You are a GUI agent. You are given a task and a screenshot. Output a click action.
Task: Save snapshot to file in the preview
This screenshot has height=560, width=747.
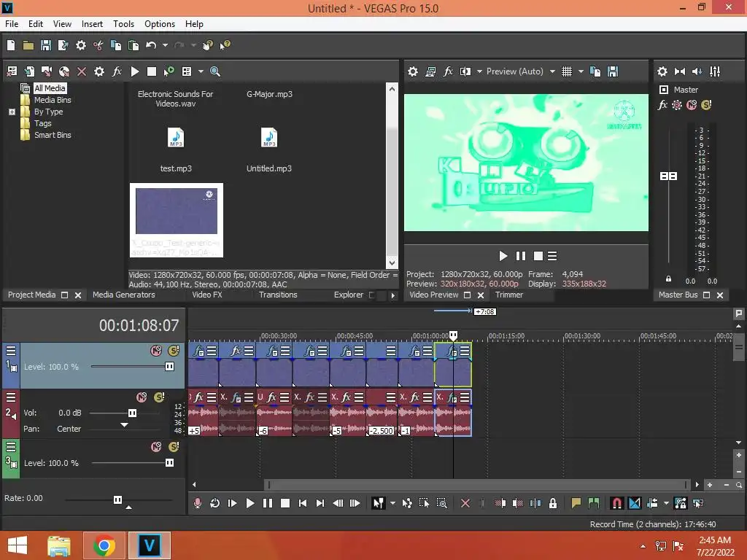coord(613,71)
